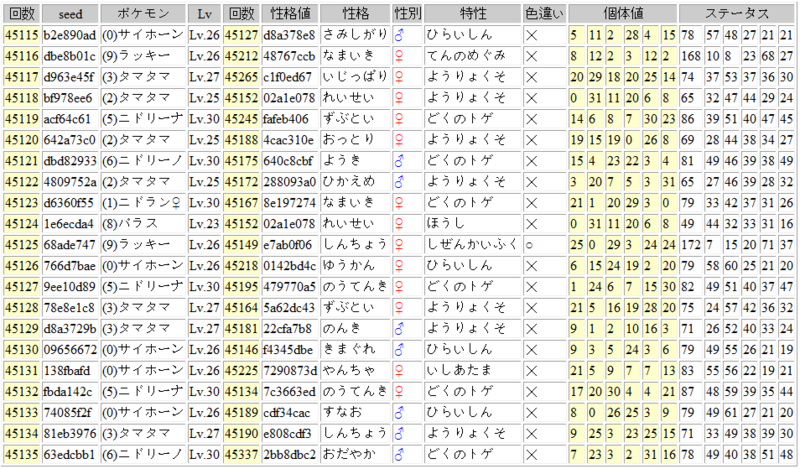Screen dimensions: 800x469
Task: Click the 性格値 column header
Action: click(x=290, y=14)
